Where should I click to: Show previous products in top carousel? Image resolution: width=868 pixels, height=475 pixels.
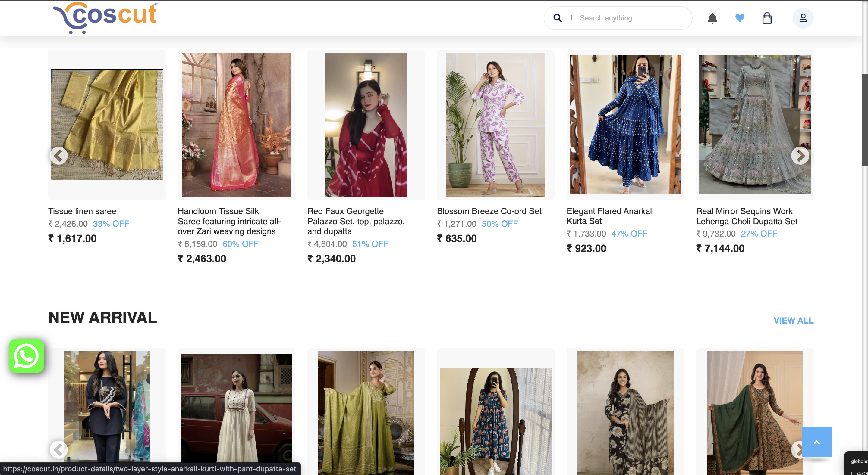tap(59, 156)
